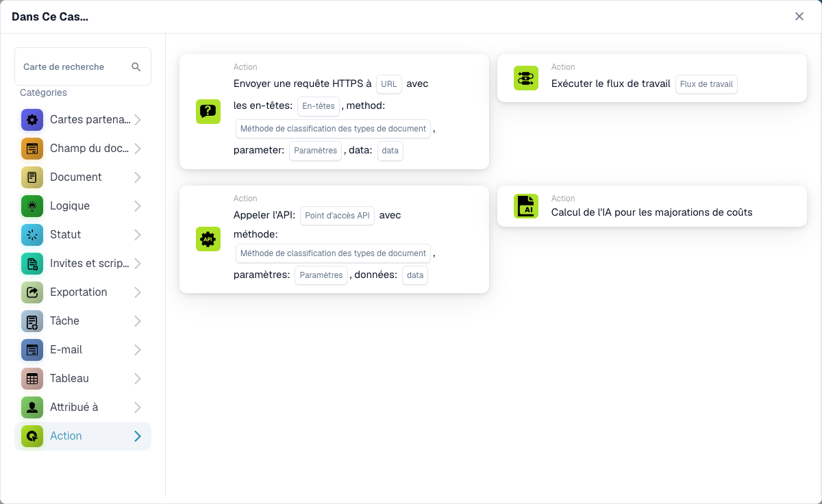Click the Invites et scripts icon

tap(32, 264)
